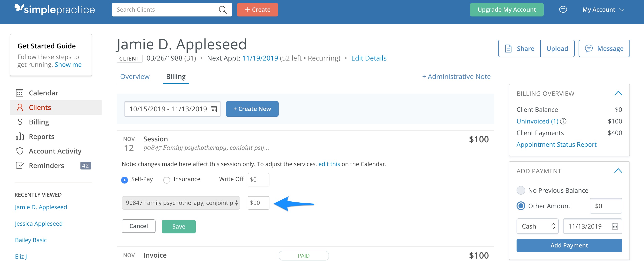Open the Billing item in the sidebar
The image size is (644, 261).
coord(39,122)
